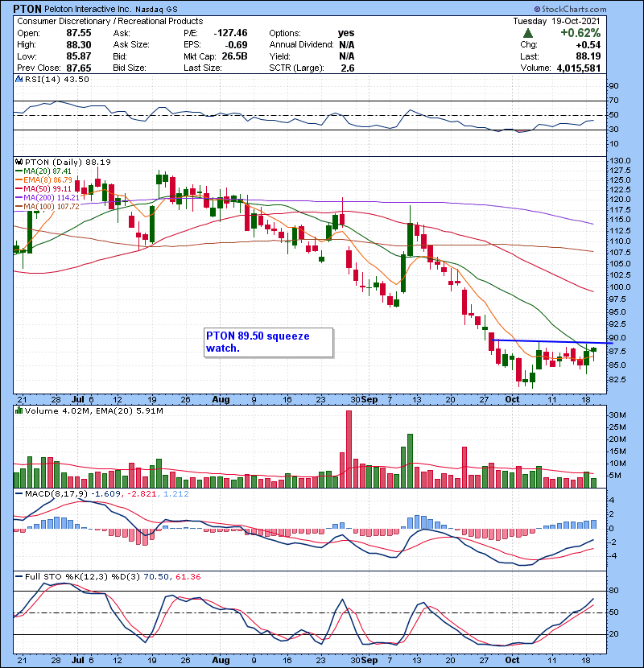Click the candlestick icon beside PTON (Daily)
644x668 pixels.
point(19,163)
